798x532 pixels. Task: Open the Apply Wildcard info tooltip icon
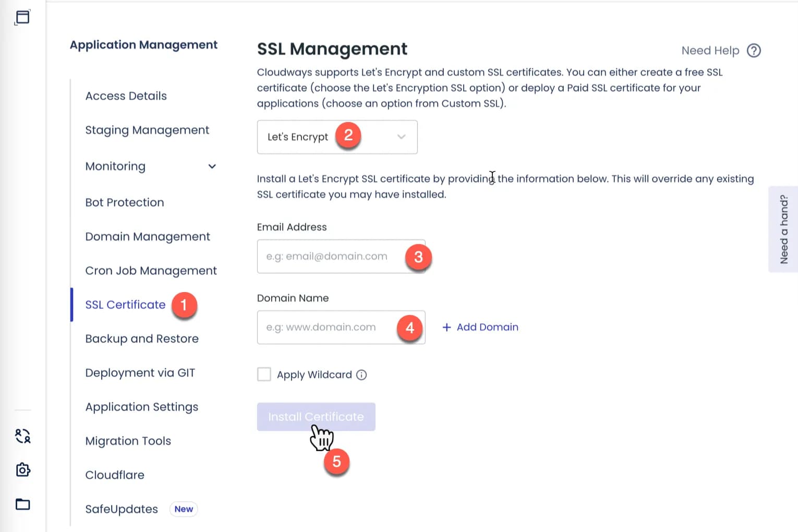click(361, 374)
